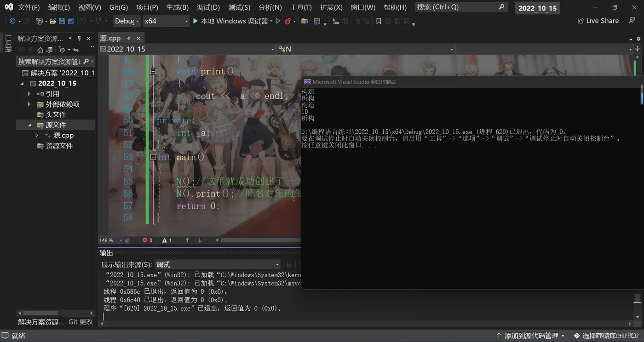
Task: Expand the 引用 tree node
Action: tap(29, 94)
